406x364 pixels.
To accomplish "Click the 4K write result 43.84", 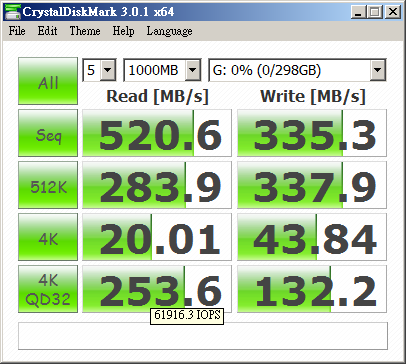I will tap(312, 237).
